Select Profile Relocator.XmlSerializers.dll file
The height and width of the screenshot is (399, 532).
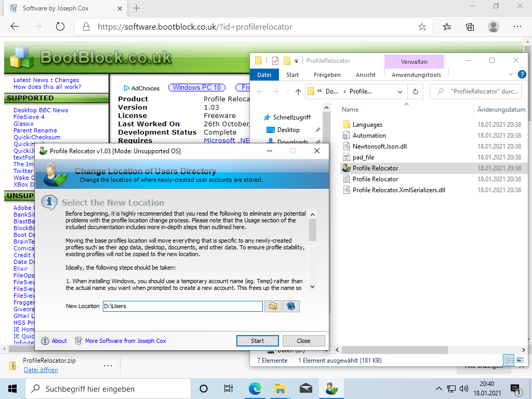(398, 190)
